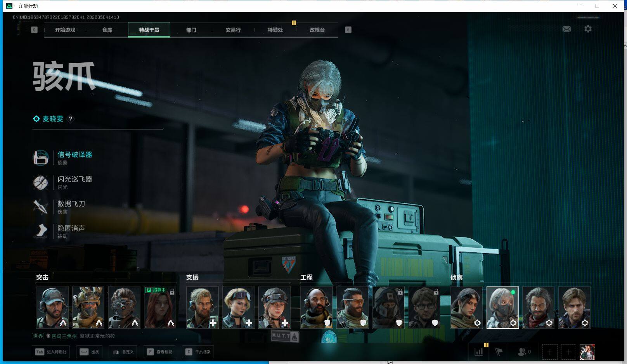Viewport: 627px width, 364px height.
Task: Select recon operator with red scarf
Action: 538,307
